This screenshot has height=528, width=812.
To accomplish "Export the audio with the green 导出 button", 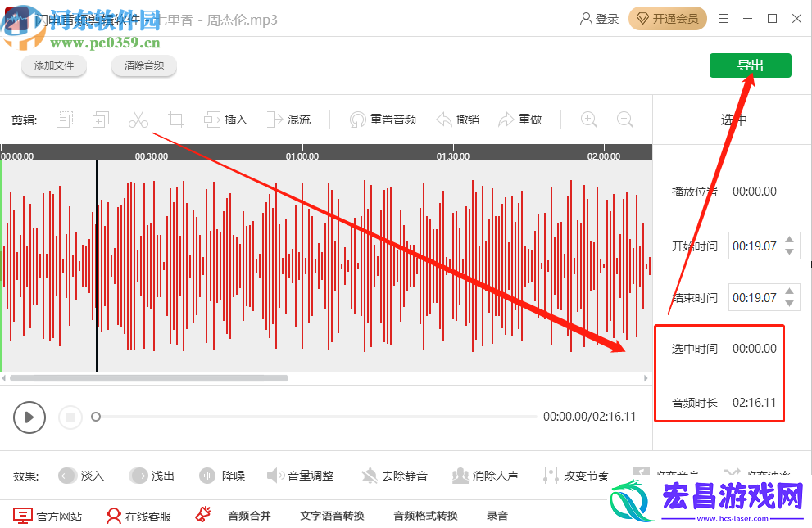I will pos(751,65).
